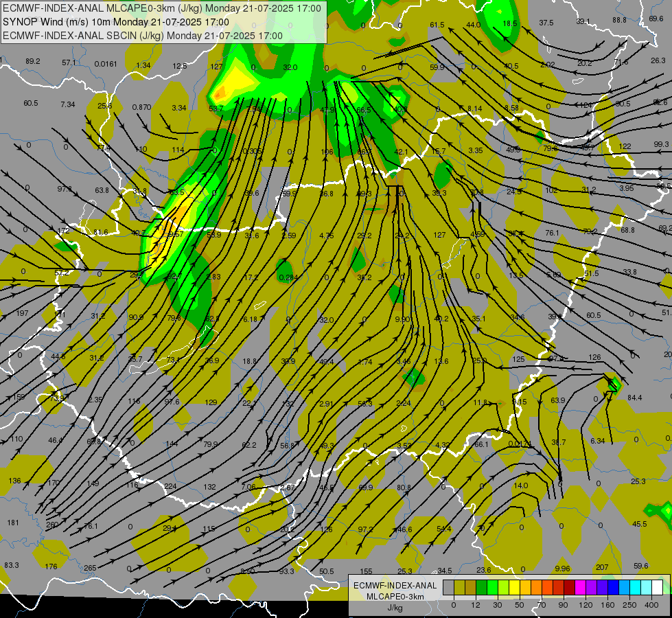Viewport: 672px width, 618px height.
Task: Click the map value 0.284
Action: point(288,277)
